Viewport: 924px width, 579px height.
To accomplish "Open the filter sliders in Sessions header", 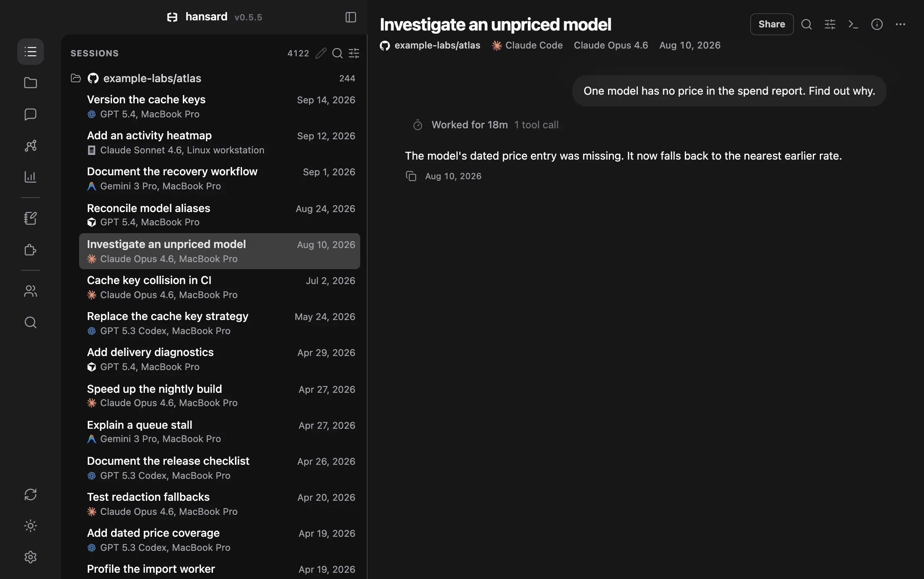I will click(x=354, y=53).
